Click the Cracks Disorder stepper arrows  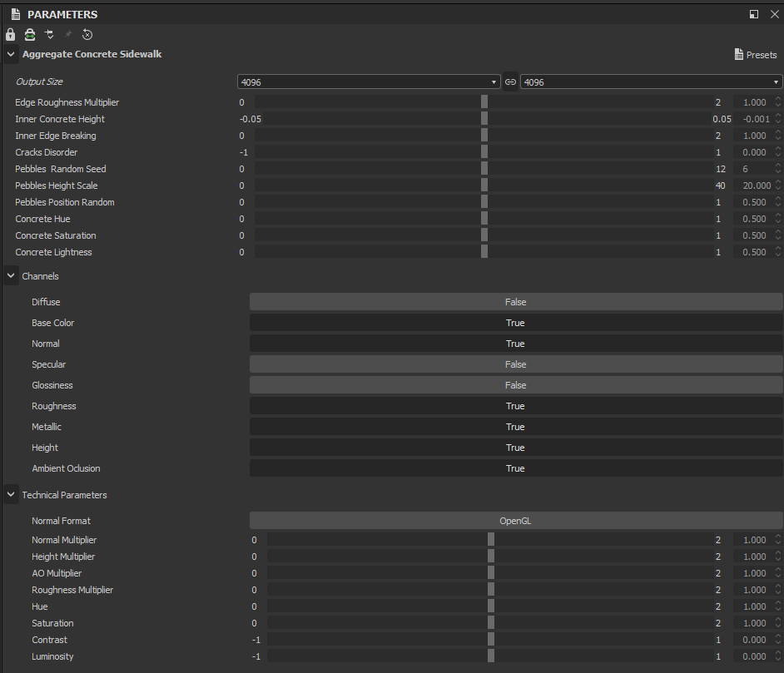click(778, 152)
